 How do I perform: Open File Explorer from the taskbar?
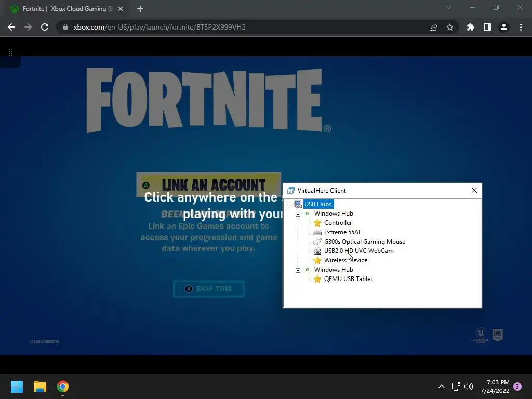(x=39, y=387)
